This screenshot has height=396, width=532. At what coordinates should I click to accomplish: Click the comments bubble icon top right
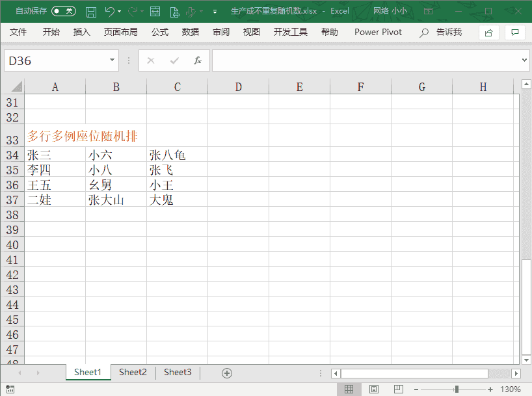pos(516,31)
